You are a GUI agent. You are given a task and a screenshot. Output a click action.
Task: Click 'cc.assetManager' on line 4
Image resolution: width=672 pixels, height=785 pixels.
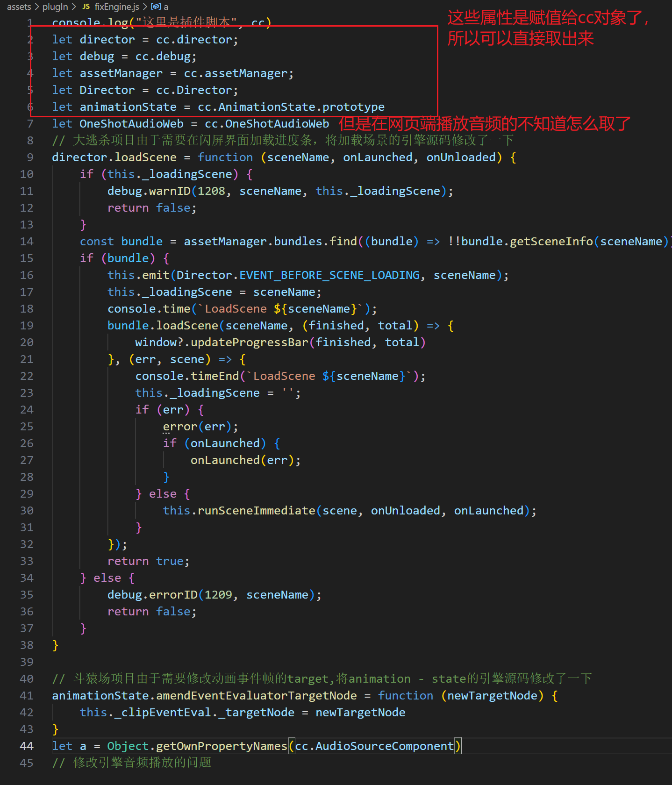[x=236, y=73]
